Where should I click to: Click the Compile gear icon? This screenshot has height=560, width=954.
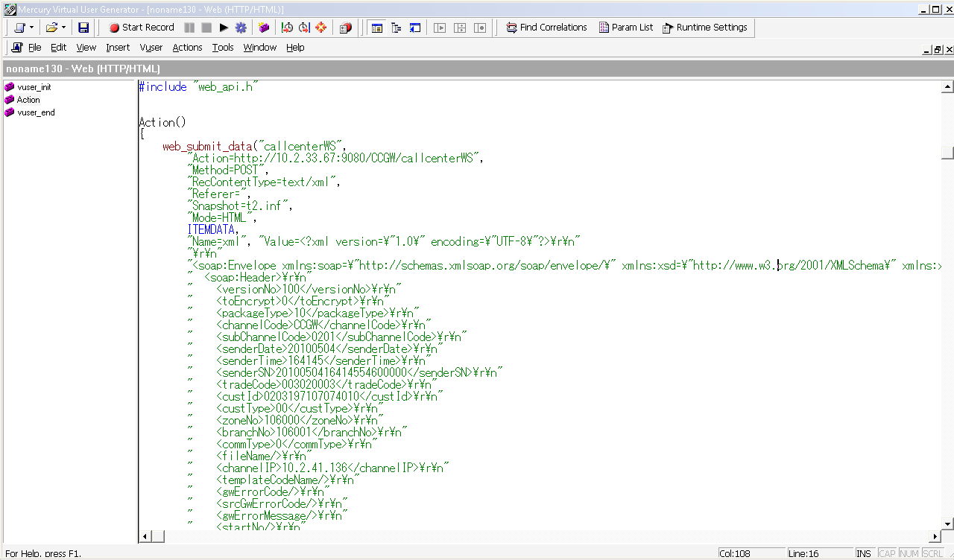[x=241, y=28]
